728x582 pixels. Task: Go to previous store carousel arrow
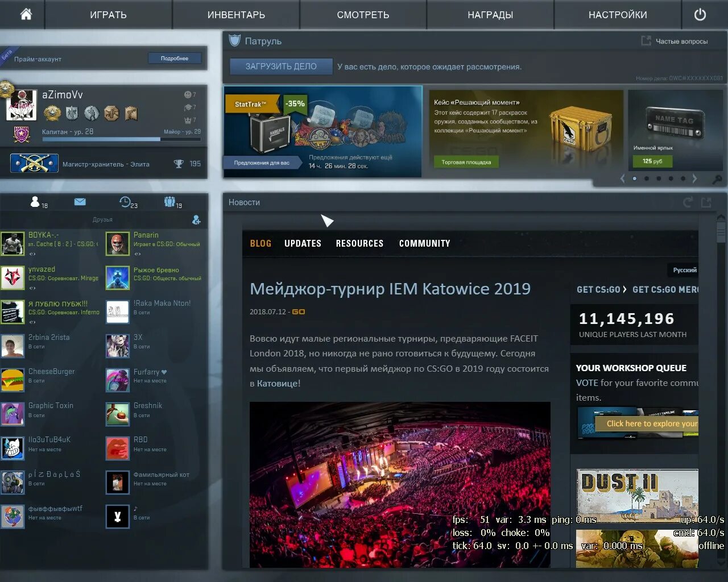point(622,178)
